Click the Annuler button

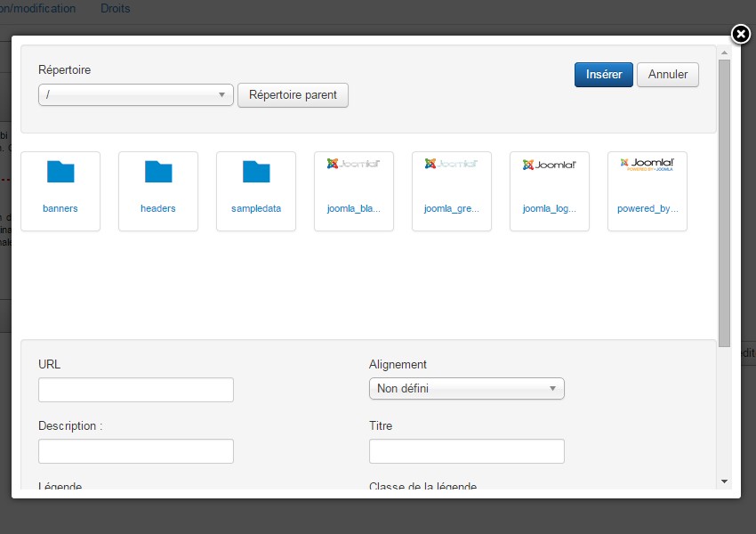click(668, 75)
